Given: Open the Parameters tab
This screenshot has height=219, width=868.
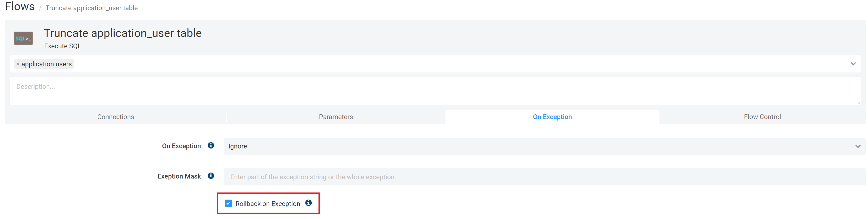Looking at the screenshot, I should (x=336, y=116).
